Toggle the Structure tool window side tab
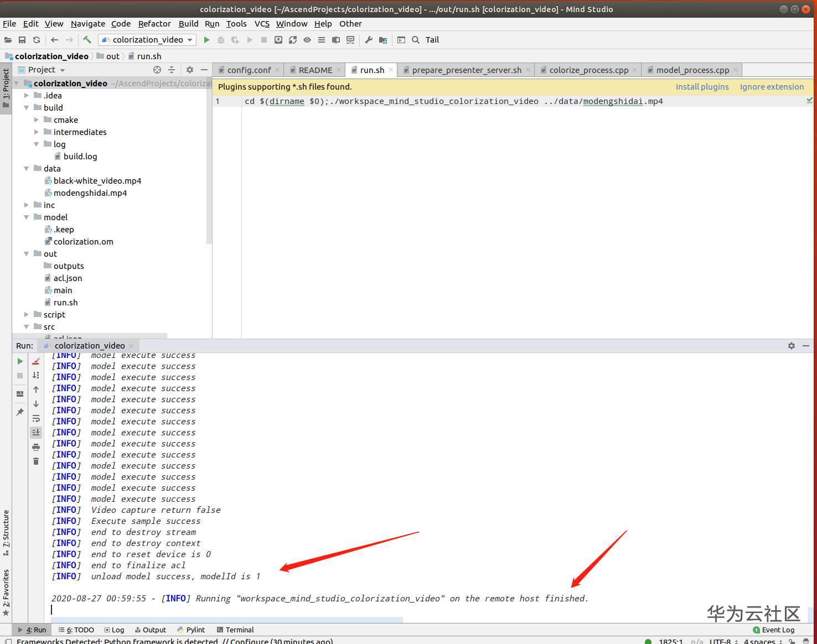Screen dimensions: 817x644 [x=6, y=532]
